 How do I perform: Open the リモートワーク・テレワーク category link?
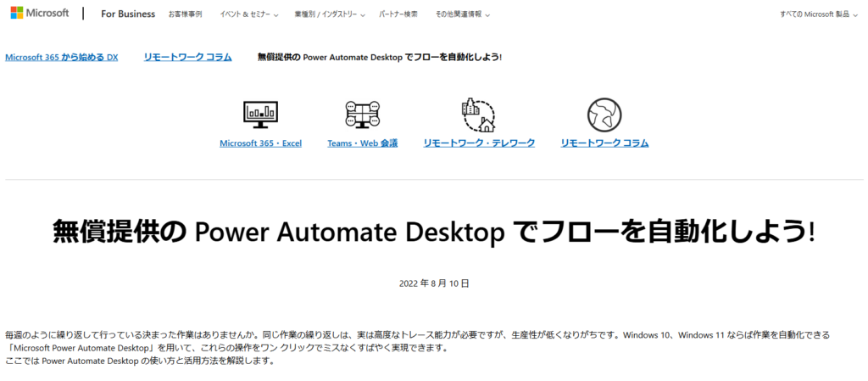(479, 143)
